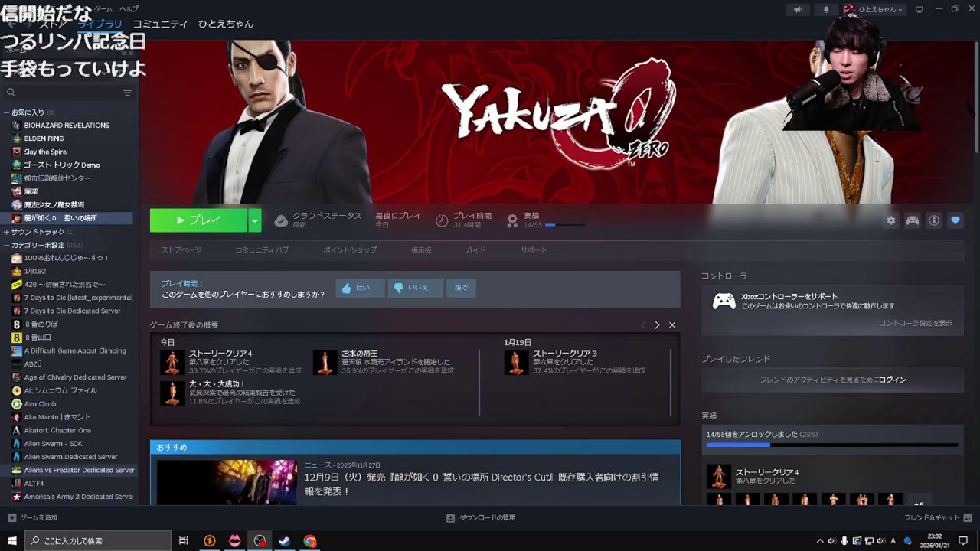The image size is (980, 551).
Task: Click ログイン to see friend activity
Action: (892, 380)
